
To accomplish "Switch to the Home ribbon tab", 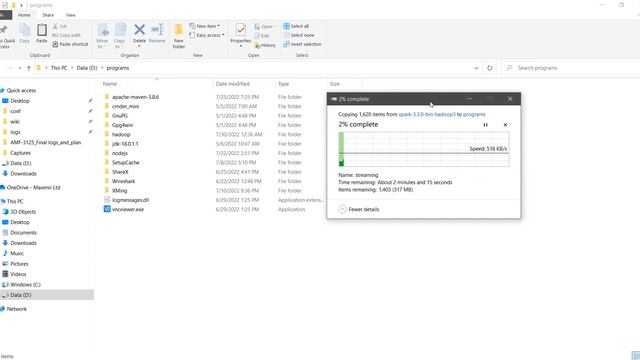I will pos(24,15).
